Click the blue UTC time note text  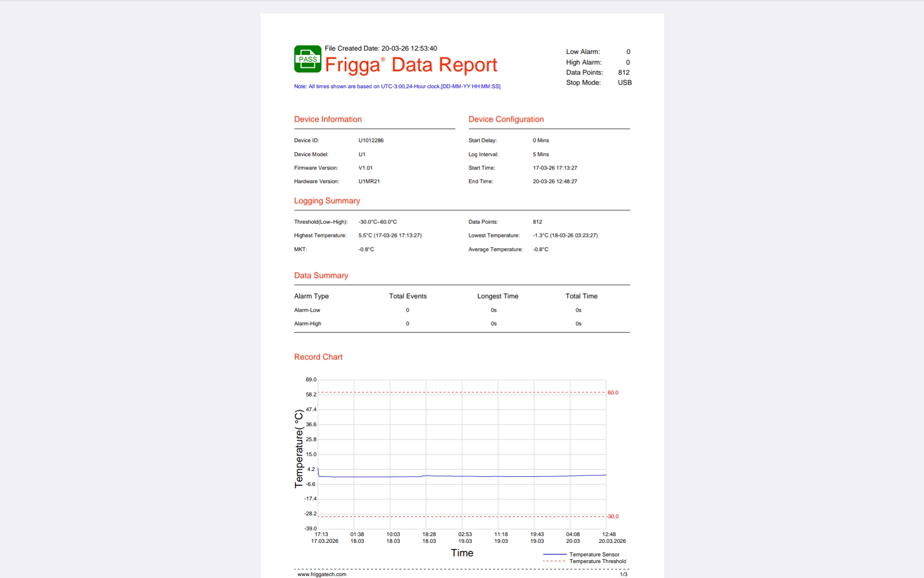(397, 87)
